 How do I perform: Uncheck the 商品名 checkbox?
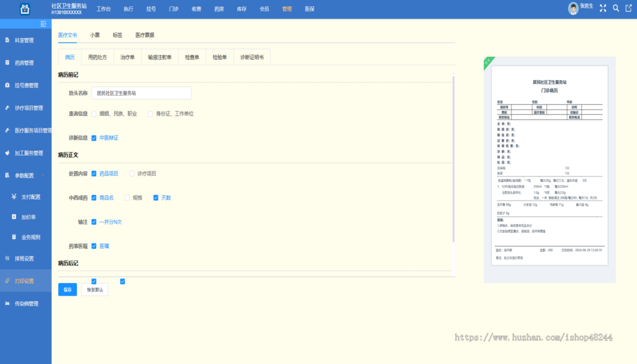(x=94, y=198)
